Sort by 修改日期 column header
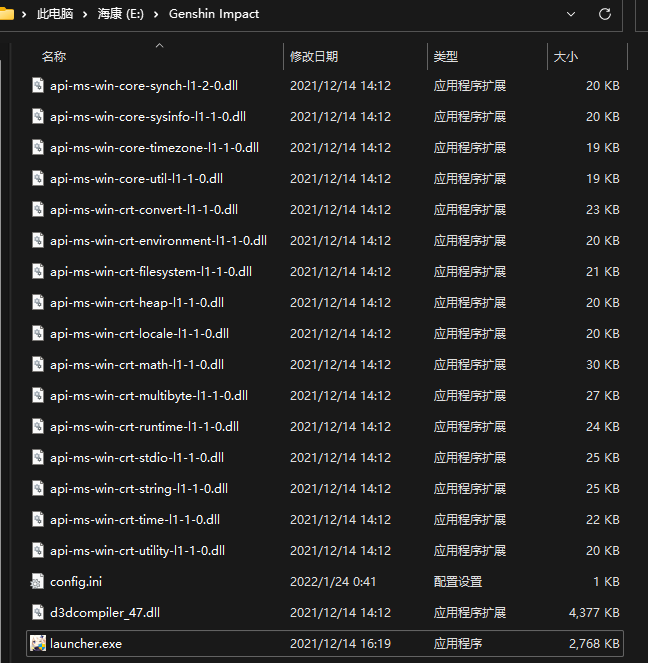Viewport: 648px width, 663px height. (314, 57)
